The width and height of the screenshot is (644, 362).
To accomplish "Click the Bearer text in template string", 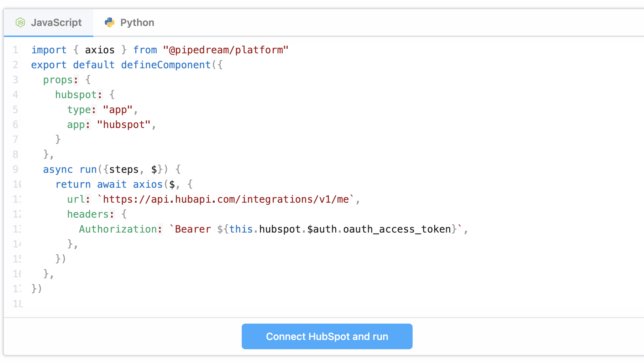I will 193,229.
